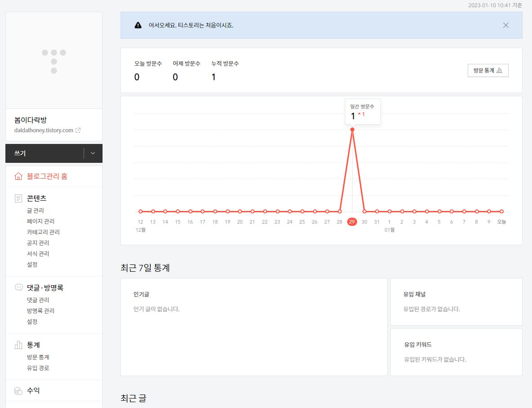Click the blog profile image placeholder
This screenshot has height=408, width=532.
click(x=54, y=60)
